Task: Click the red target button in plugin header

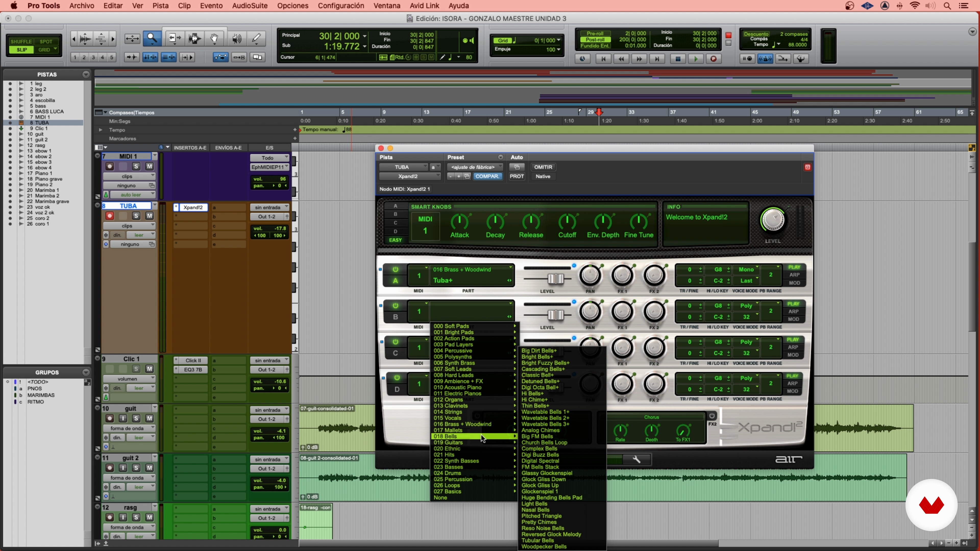Action: coord(807,167)
